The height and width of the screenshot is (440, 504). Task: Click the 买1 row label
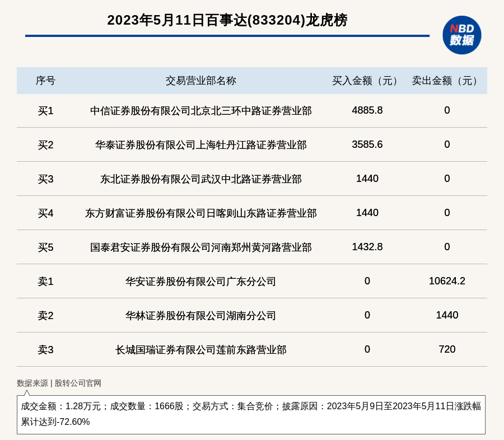(x=45, y=111)
